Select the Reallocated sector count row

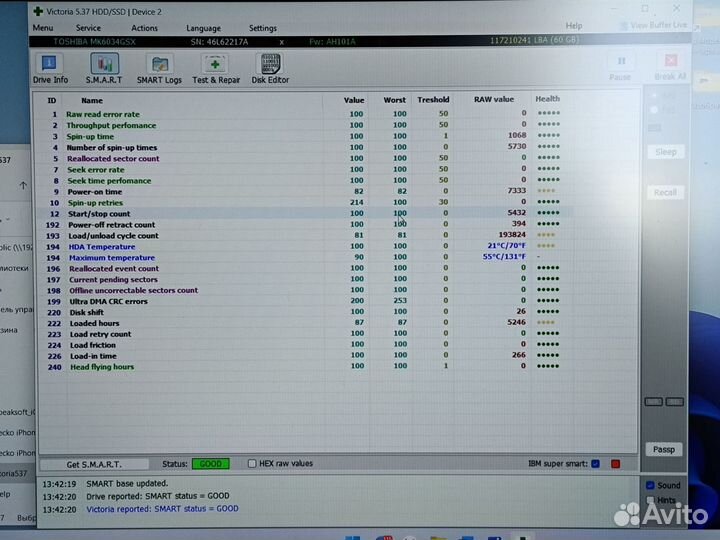113,158
